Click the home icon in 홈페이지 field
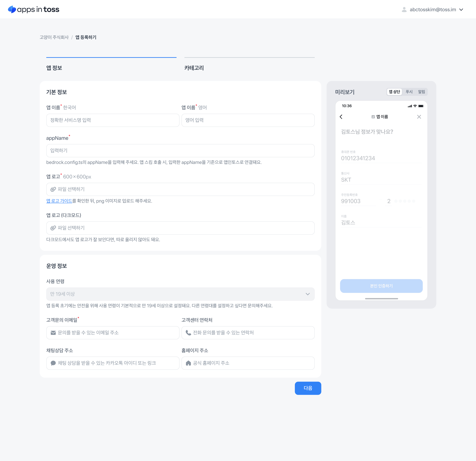 coord(188,363)
